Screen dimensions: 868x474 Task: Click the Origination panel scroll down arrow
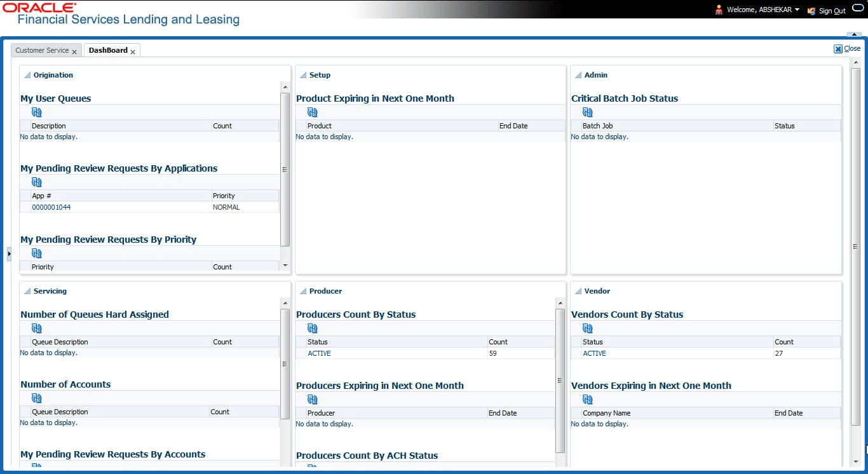(285, 265)
